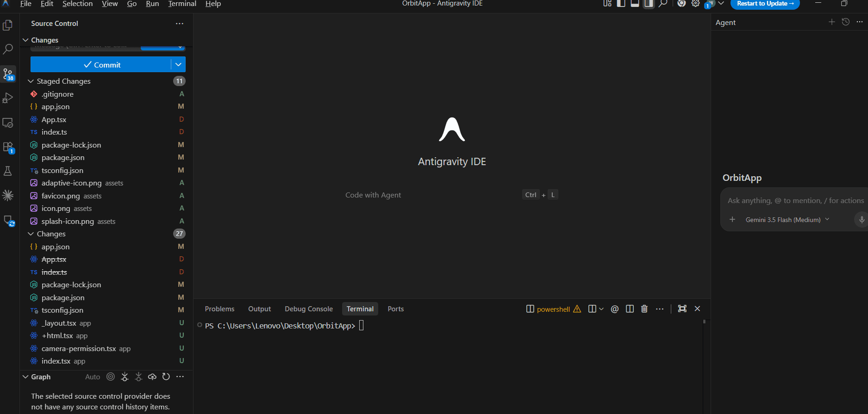Open the new terminal launch profile dropdown
868x414 pixels.
point(601,309)
